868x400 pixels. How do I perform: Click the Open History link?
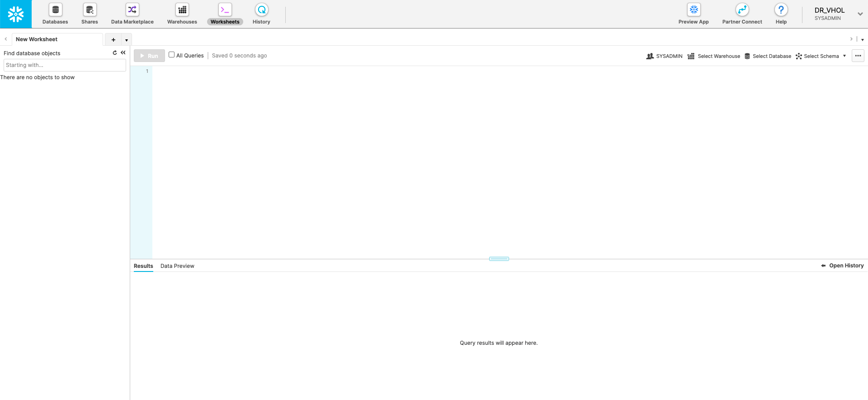842,266
